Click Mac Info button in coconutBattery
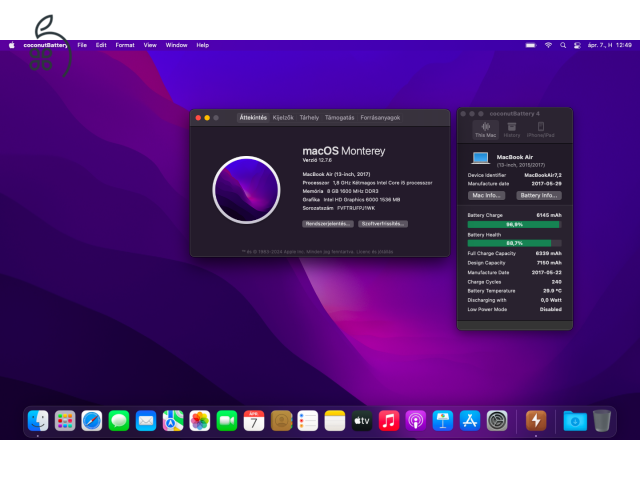The image size is (640, 480). tap(486, 196)
